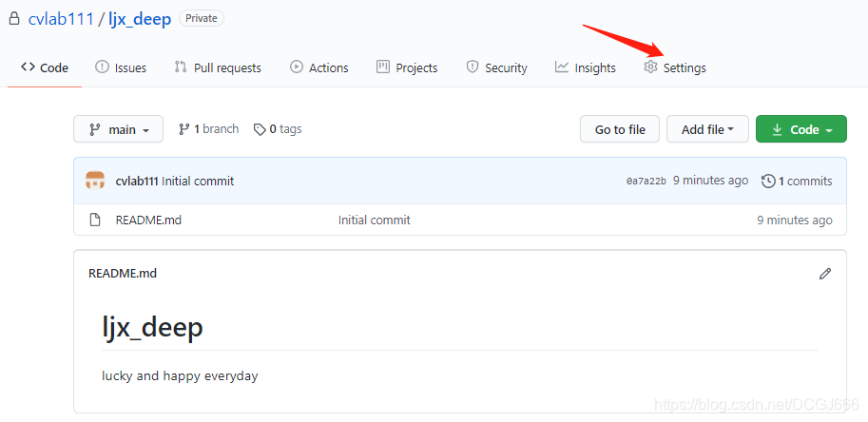
Task: Open the Projects tab
Action: [x=407, y=67]
